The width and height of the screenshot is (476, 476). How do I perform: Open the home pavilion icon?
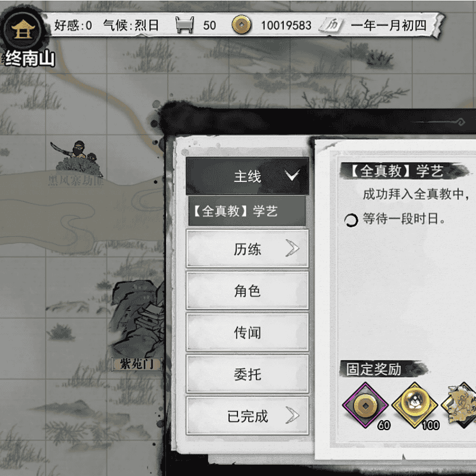coord(22,29)
